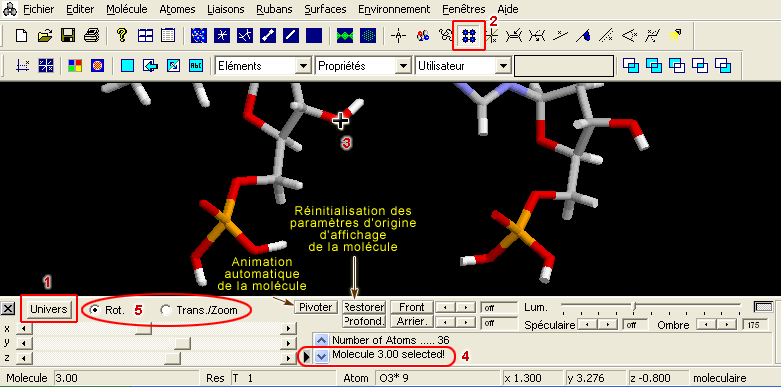Open the Fenêtres menu

point(463,9)
